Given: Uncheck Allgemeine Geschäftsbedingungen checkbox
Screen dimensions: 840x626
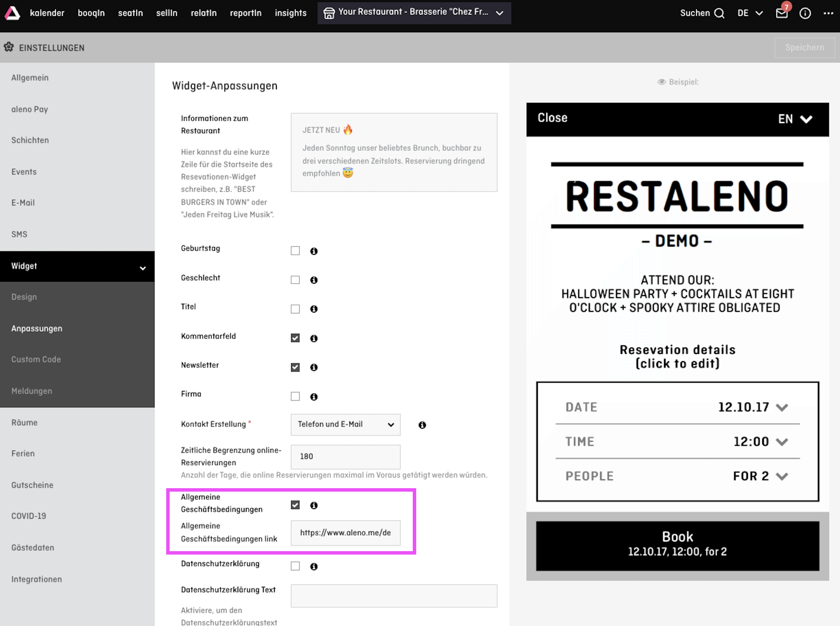Looking at the screenshot, I should 295,505.
